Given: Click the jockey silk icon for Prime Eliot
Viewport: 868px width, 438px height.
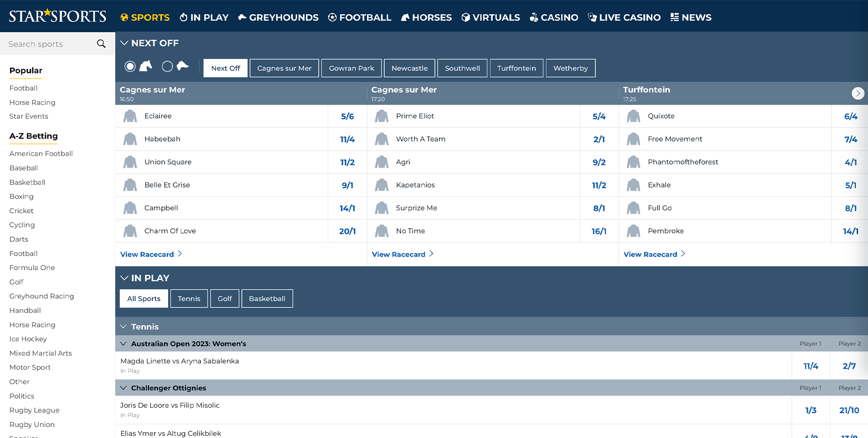Looking at the screenshot, I should click(x=382, y=116).
